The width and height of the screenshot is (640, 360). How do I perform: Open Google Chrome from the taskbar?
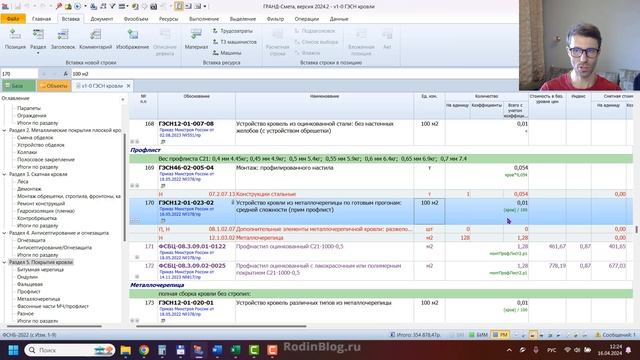coord(144,350)
